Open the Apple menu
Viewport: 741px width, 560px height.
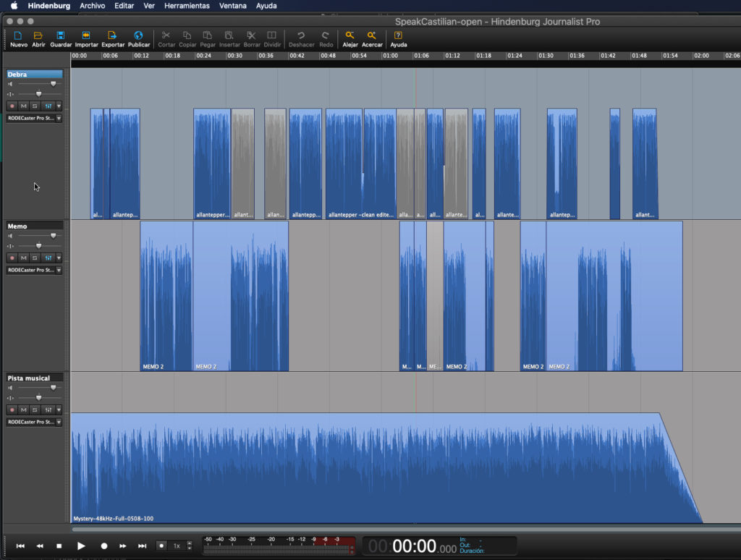click(x=14, y=6)
